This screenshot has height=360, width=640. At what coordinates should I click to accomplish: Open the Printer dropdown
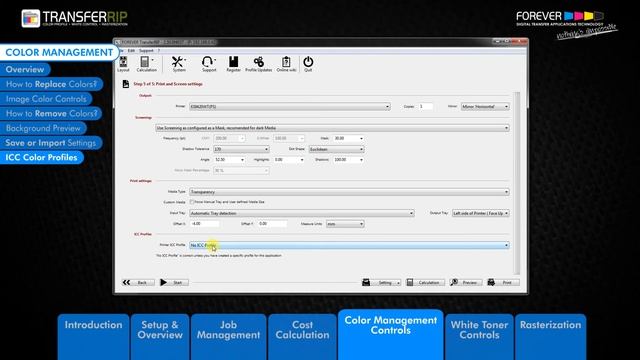coord(289,107)
